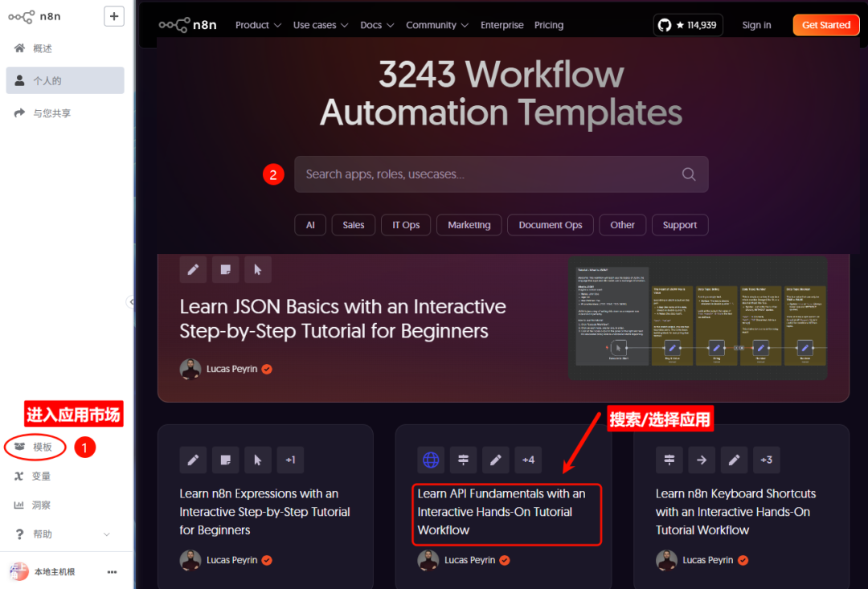Filter templates by Sales category
The image size is (868, 589).
pyautogui.click(x=353, y=225)
